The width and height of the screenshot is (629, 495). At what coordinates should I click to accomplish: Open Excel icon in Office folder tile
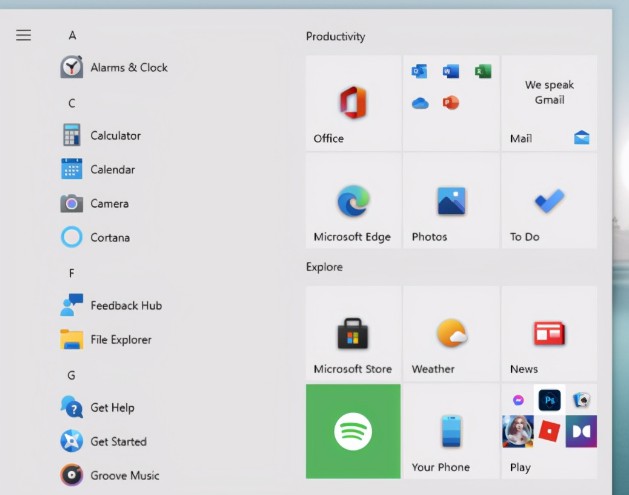(x=483, y=72)
